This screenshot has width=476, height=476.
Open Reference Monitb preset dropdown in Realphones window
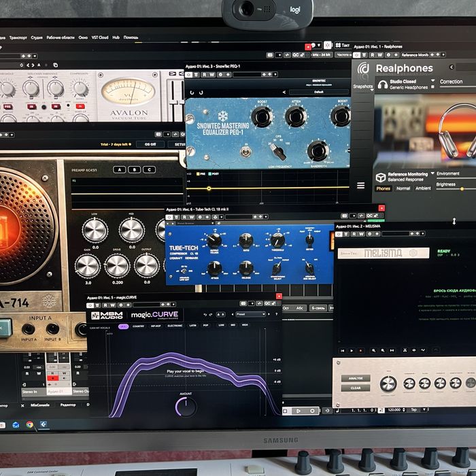click(x=443, y=54)
